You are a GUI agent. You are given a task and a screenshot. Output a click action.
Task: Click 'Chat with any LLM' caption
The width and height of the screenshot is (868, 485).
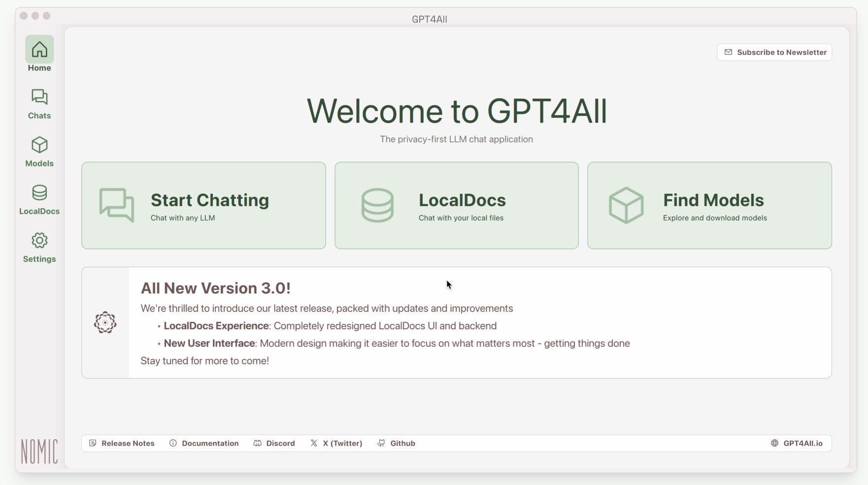point(183,218)
